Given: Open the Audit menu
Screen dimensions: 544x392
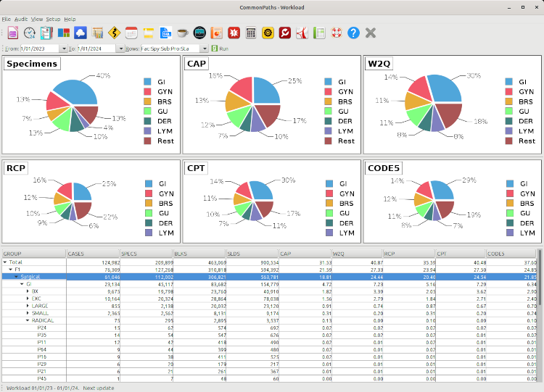Looking at the screenshot, I should (20, 18).
